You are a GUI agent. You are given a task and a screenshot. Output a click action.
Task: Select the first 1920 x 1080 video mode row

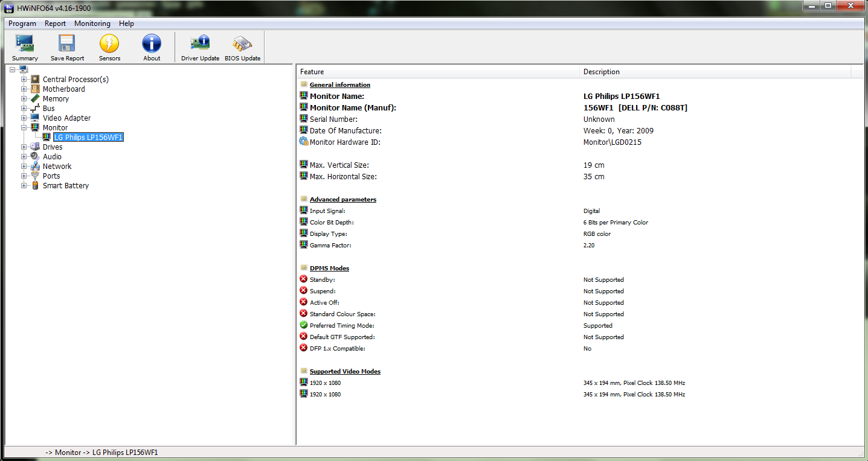(x=580, y=383)
